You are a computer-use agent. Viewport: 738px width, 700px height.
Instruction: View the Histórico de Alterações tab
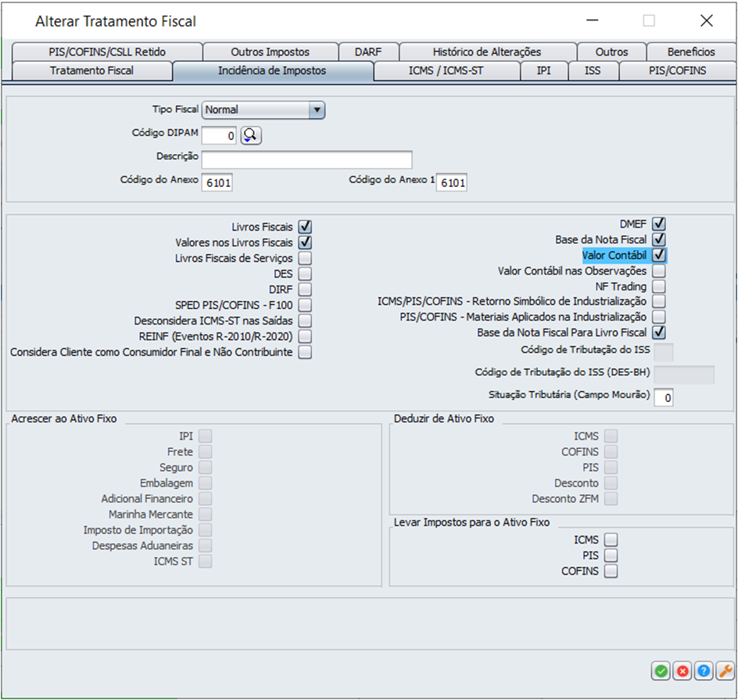pos(487,52)
